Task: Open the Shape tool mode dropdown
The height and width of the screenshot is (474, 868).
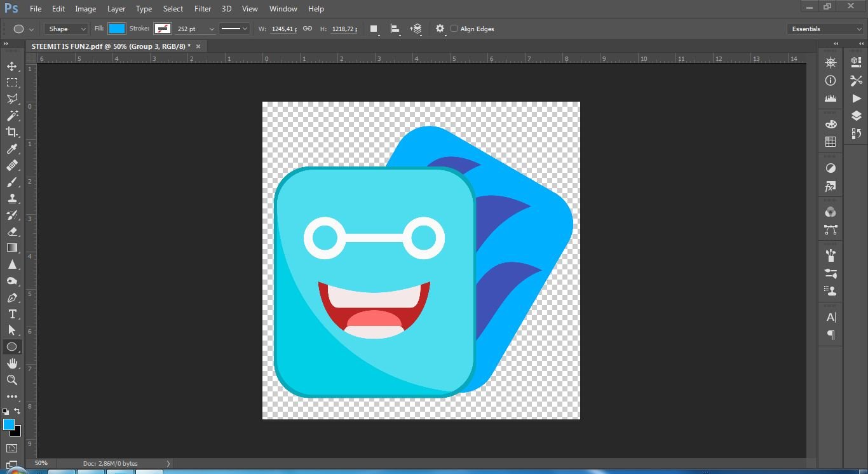Action: point(66,29)
